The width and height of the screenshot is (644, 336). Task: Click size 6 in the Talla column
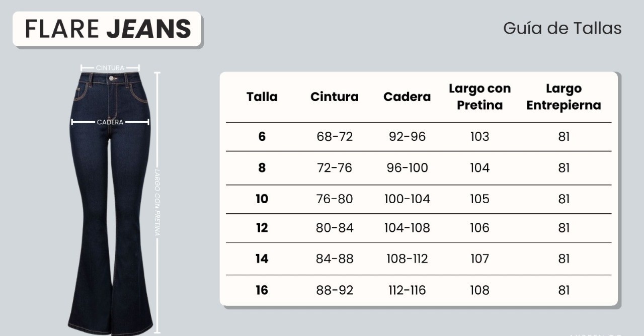pyautogui.click(x=262, y=137)
